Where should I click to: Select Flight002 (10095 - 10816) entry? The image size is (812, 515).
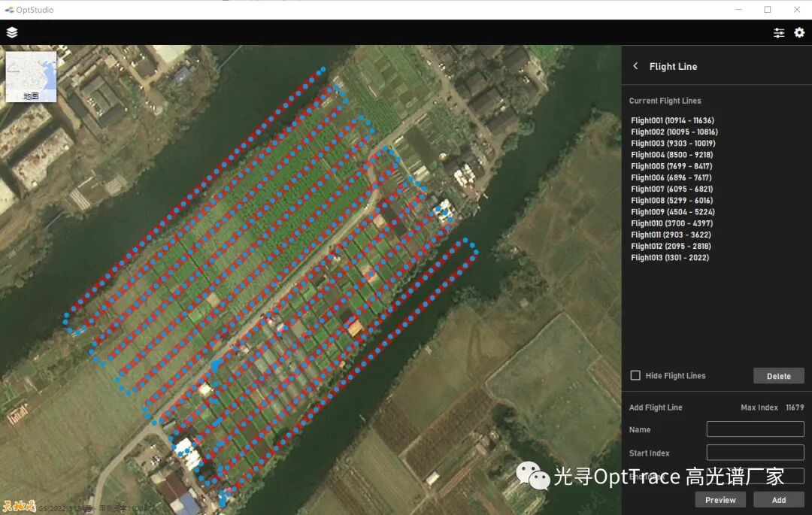(674, 132)
